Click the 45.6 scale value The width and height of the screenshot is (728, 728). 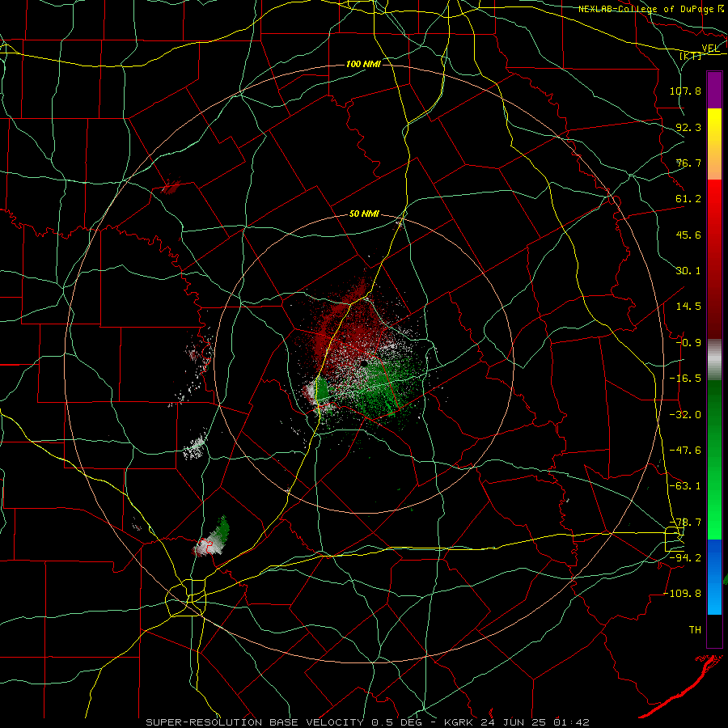[x=688, y=235]
